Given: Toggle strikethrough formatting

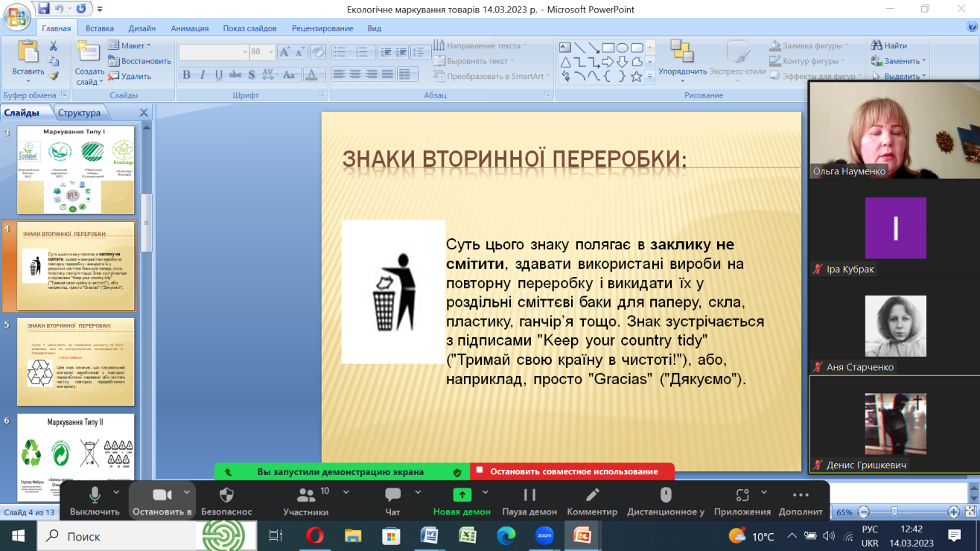Looking at the screenshot, I should (x=235, y=74).
